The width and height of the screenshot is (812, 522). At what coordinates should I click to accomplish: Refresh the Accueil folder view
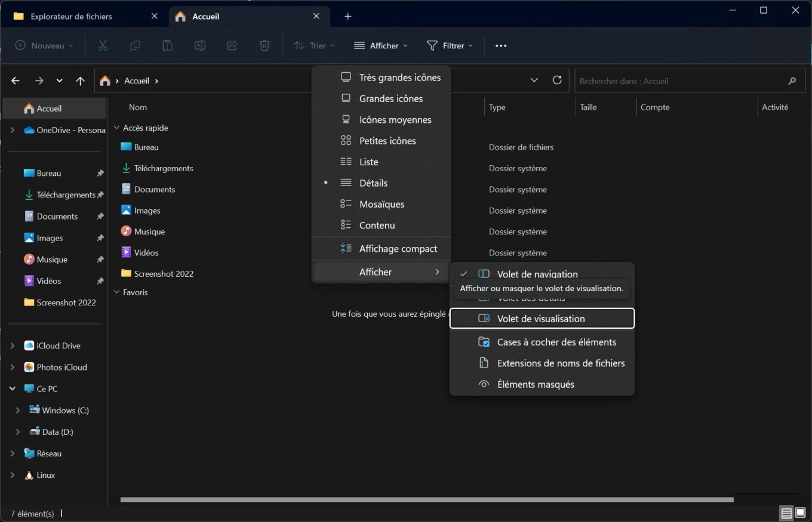(x=557, y=80)
